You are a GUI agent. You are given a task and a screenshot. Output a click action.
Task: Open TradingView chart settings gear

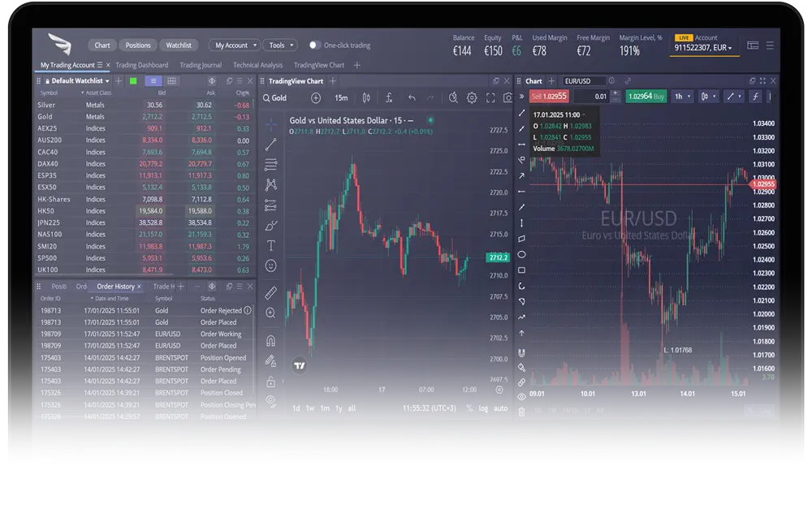tap(472, 98)
